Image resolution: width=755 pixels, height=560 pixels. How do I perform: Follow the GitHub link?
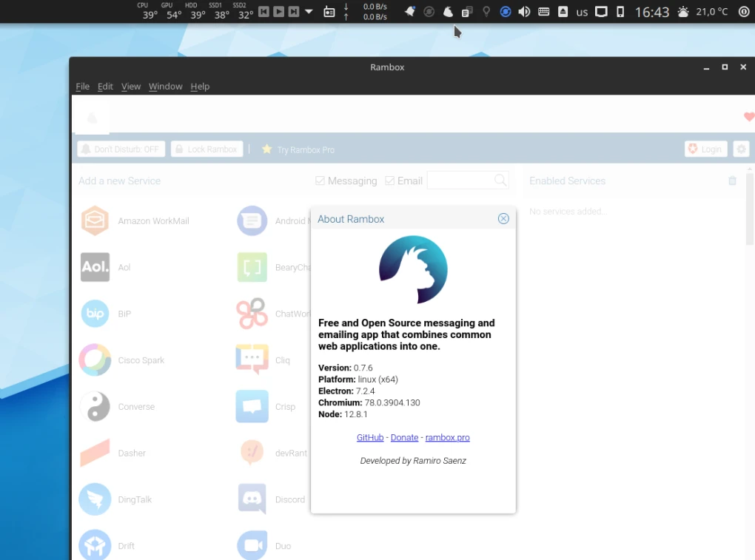coord(370,437)
